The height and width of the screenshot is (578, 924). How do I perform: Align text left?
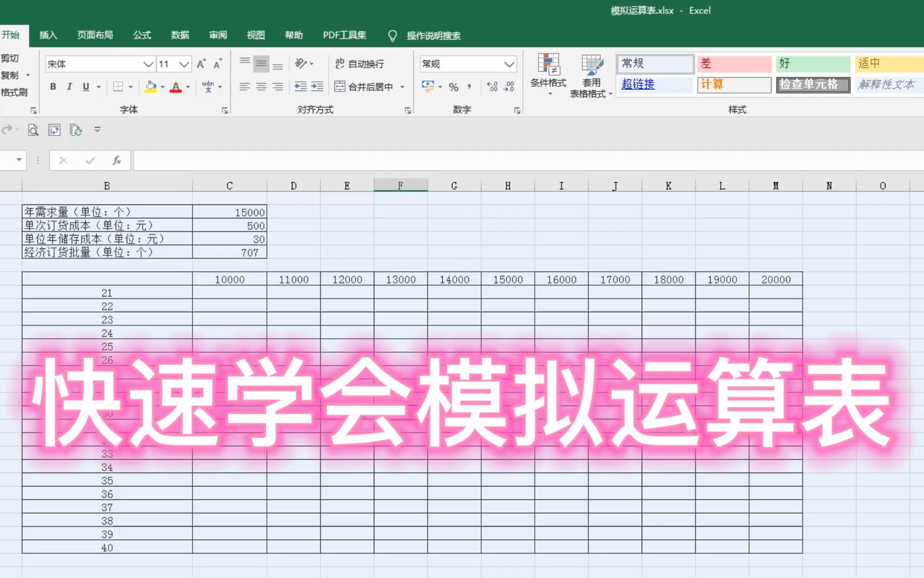click(245, 87)
